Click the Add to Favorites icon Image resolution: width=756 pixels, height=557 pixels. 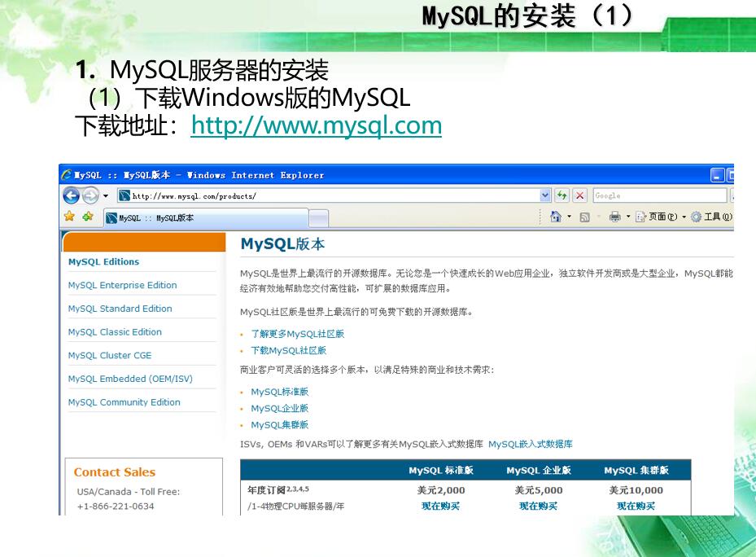click(x=88, y=217)
